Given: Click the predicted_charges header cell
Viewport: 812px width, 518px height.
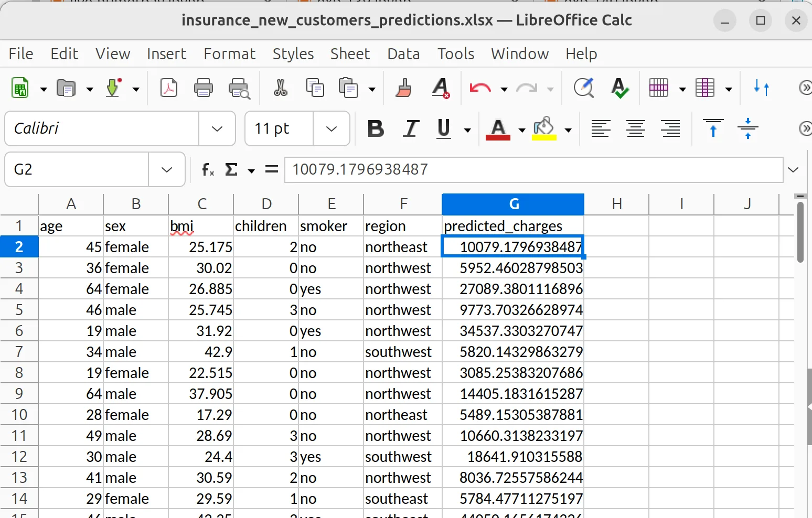Looking at the screenshot, I should pyautogui.click(x=513, y=226).
